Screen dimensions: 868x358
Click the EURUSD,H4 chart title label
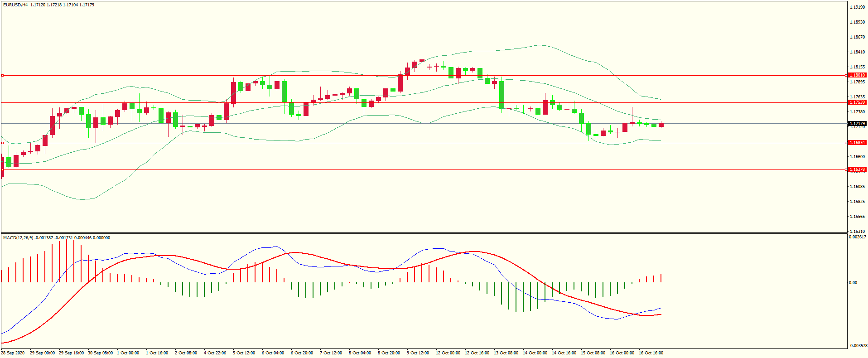(15, 5)
